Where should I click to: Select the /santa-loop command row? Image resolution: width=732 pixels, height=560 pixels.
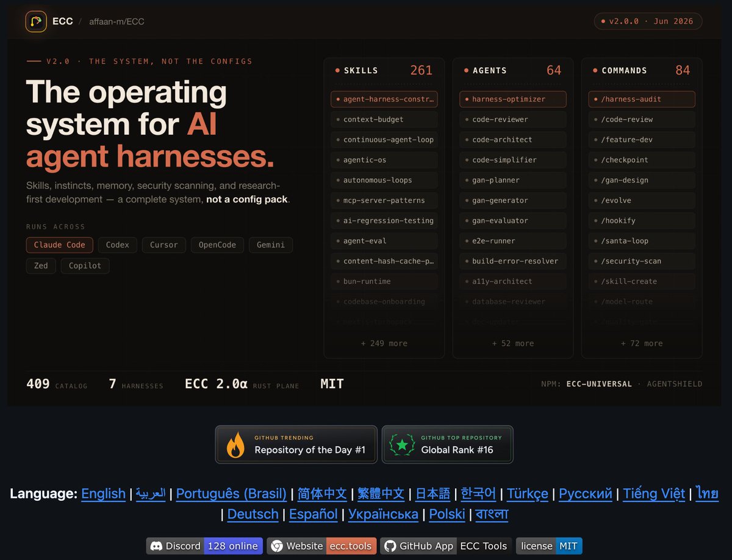click(642, 240)
